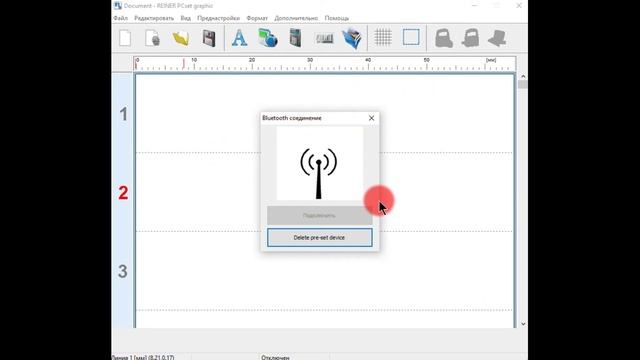Insert a text object with the A icon

click(239, 38)
